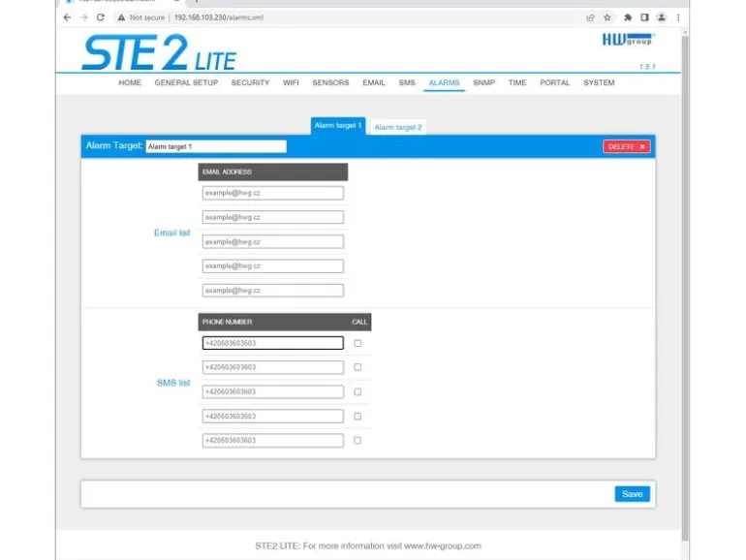The width and height of the screenshot is (746, 560).
Task: Open the SECURITY menu item
Action: (250, 82)
